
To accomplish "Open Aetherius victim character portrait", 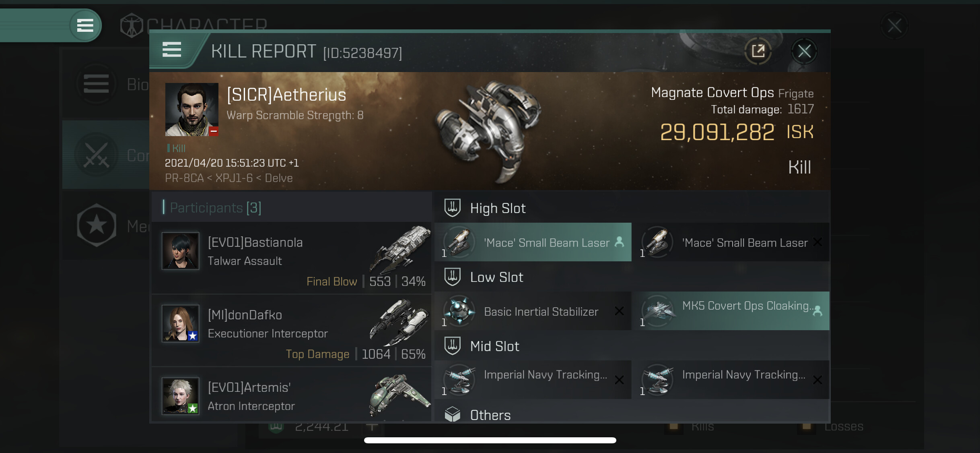I will coord(192,110).
